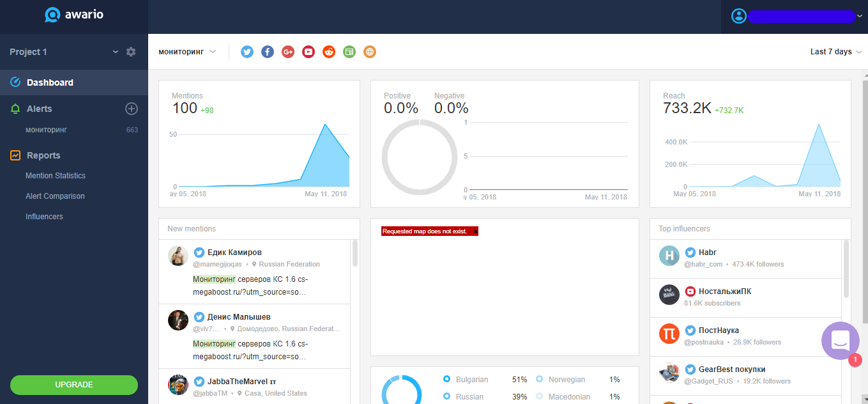868x404 pixels.
Task: Toggle the Twitter source filter icon
Action: click(247, 52)
